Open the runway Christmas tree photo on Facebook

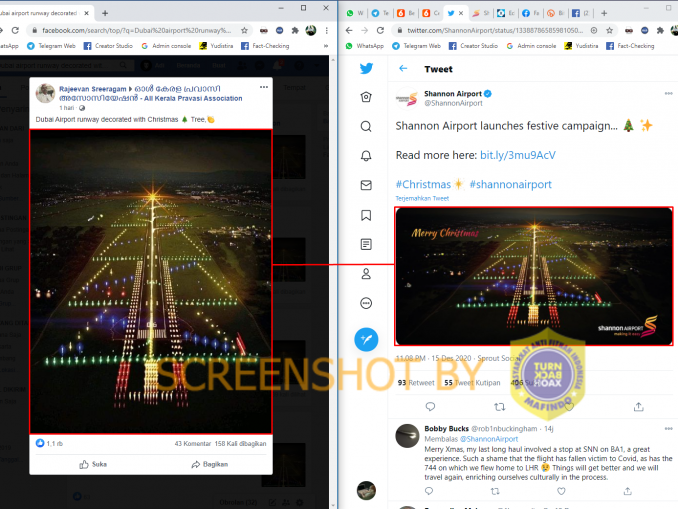150,282
